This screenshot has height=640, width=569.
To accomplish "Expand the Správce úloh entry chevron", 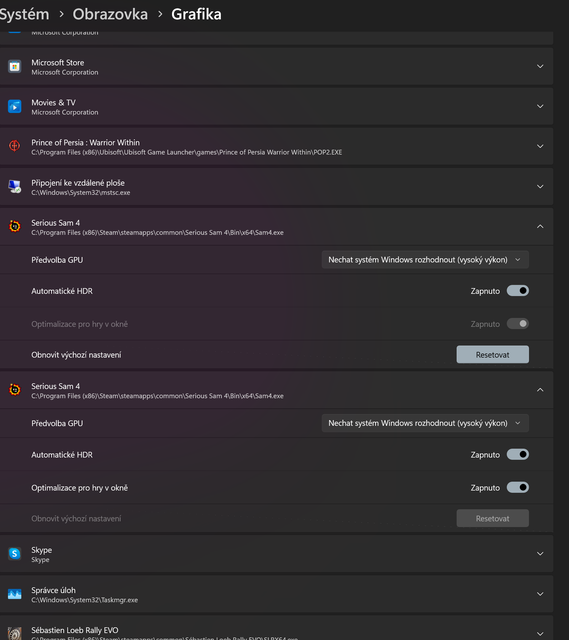I will click(x=540, y=594).
